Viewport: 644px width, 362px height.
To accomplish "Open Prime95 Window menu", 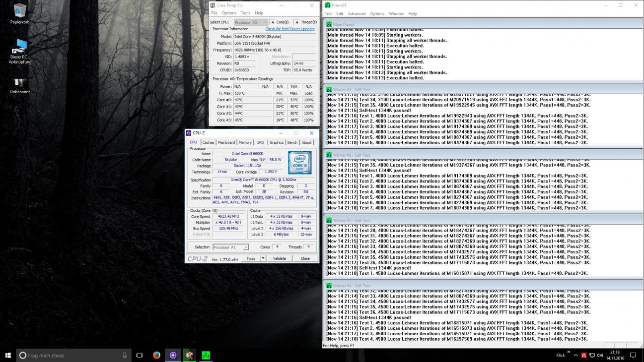I will point(396,13).
